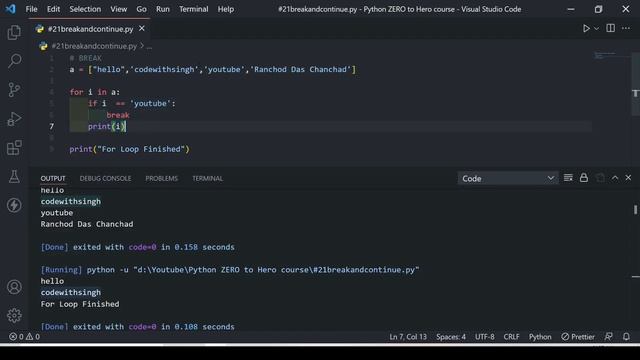Click the list assignment on line 2
640x360 pixels.
click(213, 69)
